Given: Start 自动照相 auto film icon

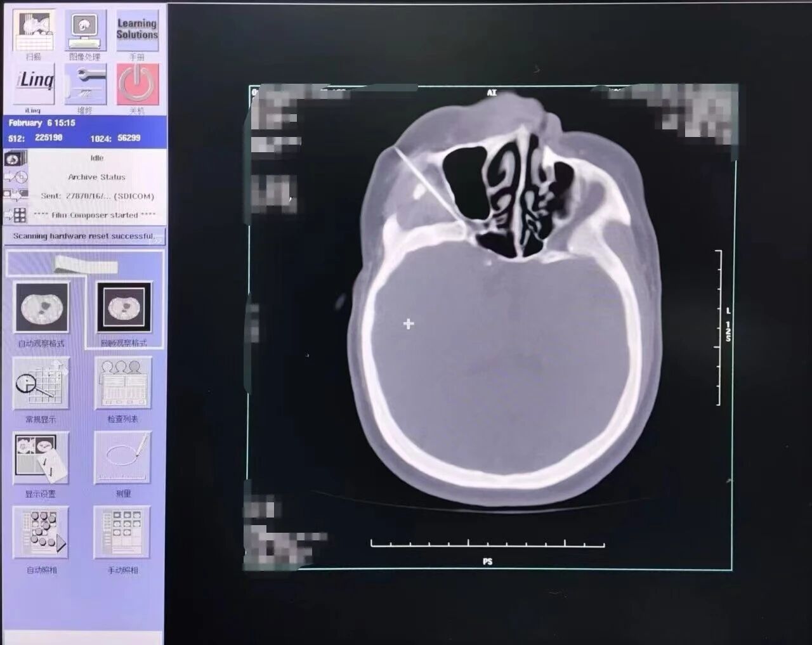Looking at the screenshot, I should pos(41,533).
